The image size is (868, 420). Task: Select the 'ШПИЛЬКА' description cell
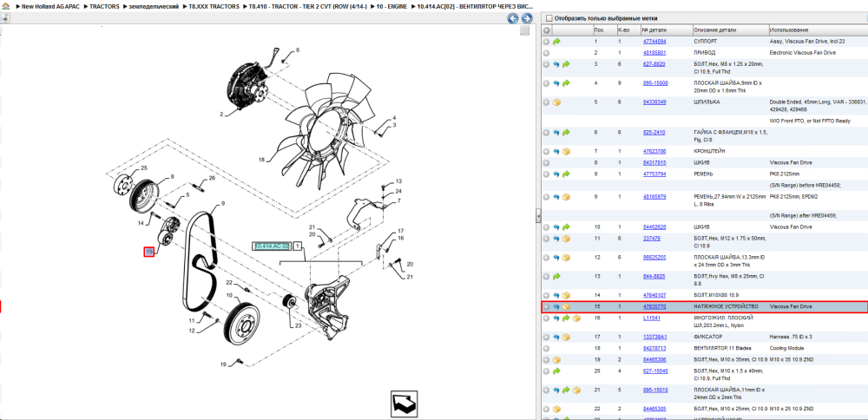coord(705,102)
